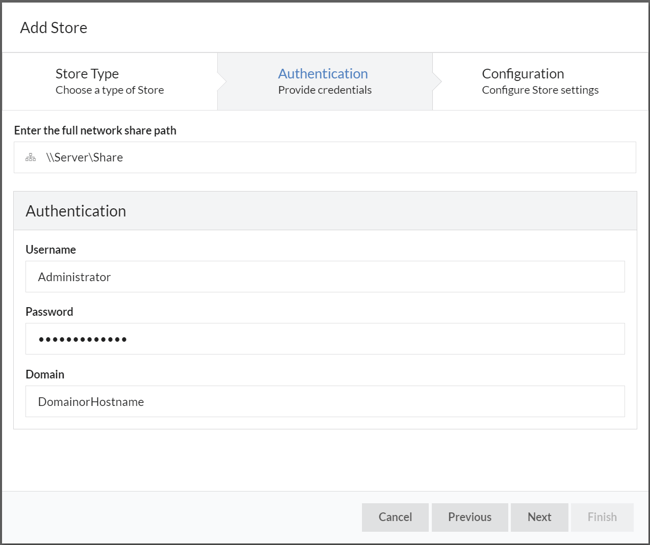
Task: Click the 'Enter the full network share path' label
Action: 95,130
